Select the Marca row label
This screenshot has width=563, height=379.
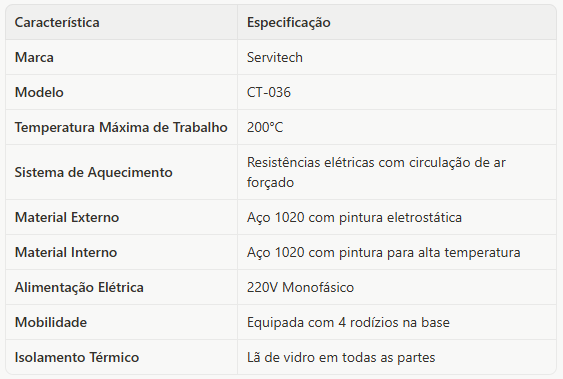(34, 57)
